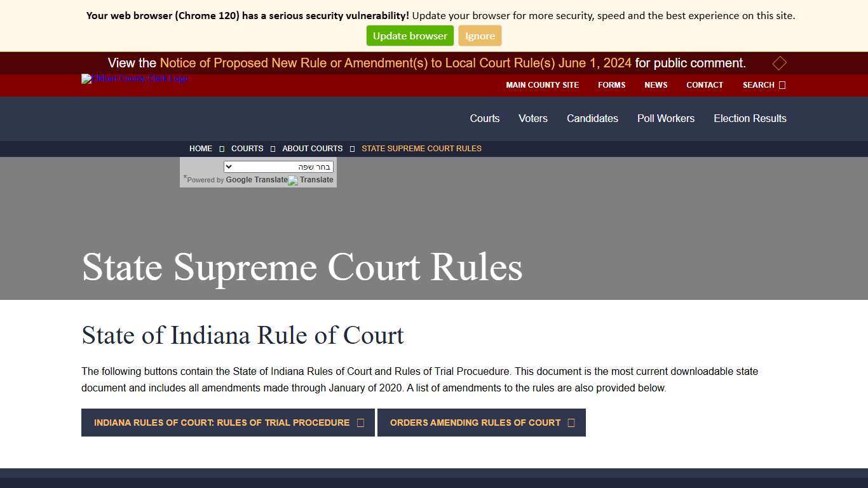Click the Translate widget icon beside Translate text

[292, 180]
